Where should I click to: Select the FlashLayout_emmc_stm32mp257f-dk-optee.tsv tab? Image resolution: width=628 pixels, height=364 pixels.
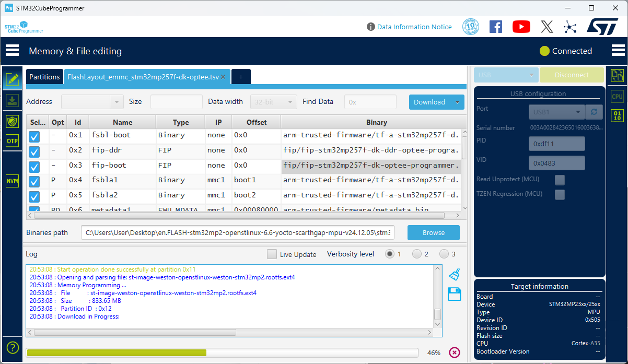click(x=143, y=77)
